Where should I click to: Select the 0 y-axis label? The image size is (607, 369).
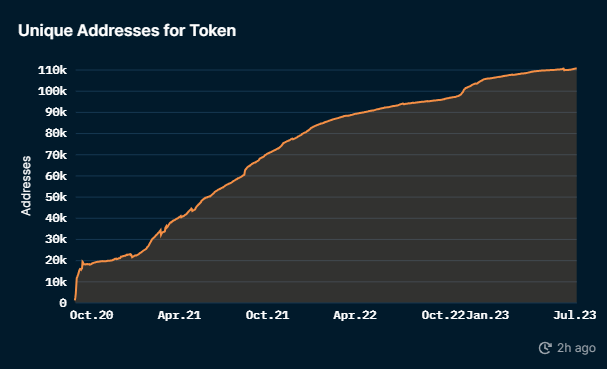(63, 303)
